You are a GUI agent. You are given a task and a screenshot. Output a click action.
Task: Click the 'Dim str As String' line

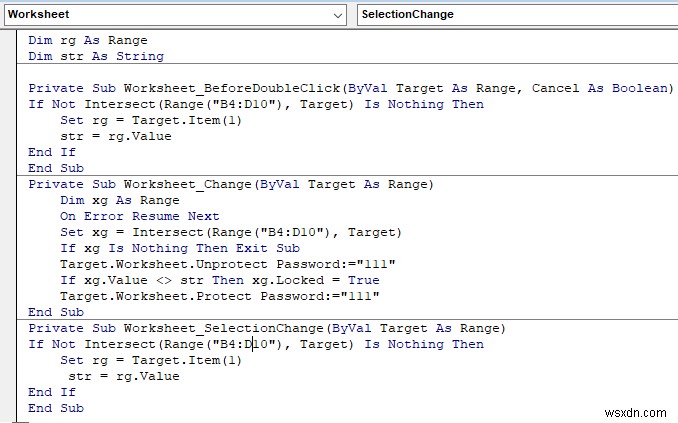coord(96,56)
